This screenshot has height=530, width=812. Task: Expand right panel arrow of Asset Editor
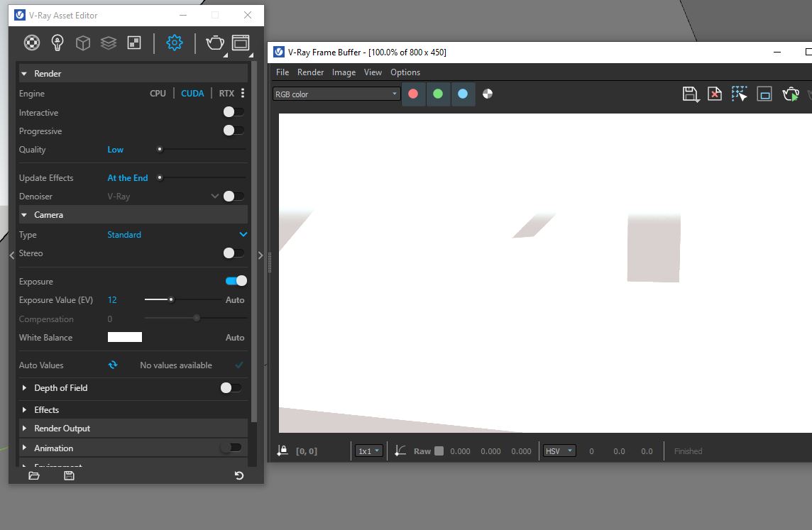[260, 255]
